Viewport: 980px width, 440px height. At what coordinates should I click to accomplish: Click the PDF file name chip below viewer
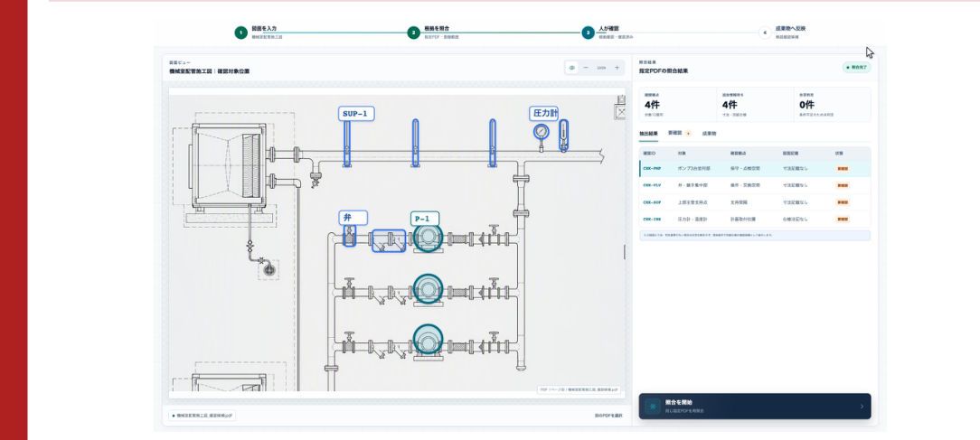point(202,415)
